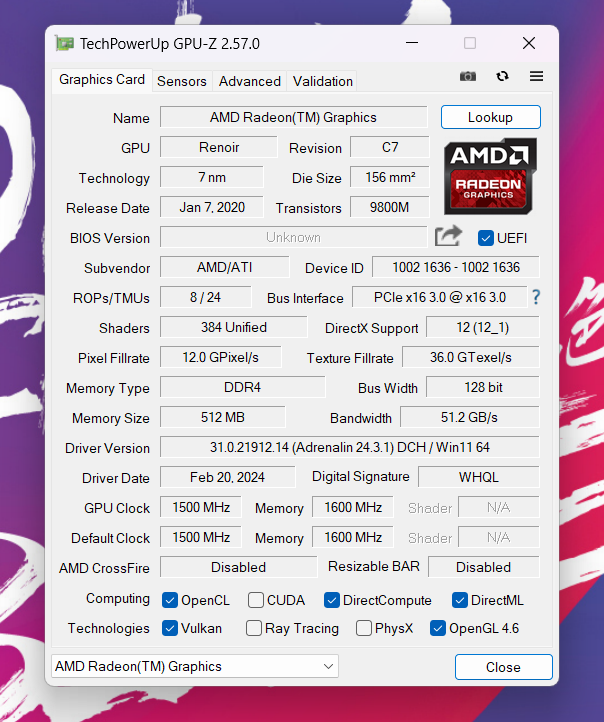The width and height of the screenshot is (604, 722).
Task: Toggle the UEFI checkbox
Action: (x=485, y=238)
